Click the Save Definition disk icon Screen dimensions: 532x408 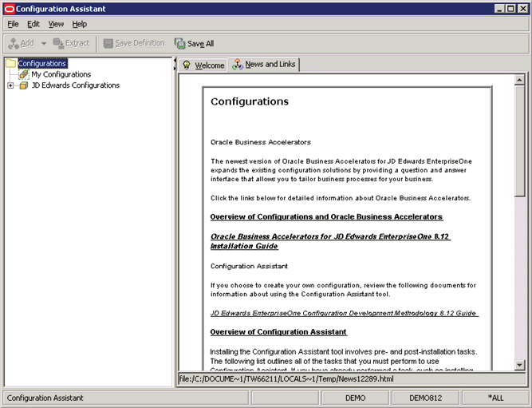pyautogui.click(x=108, y=43)
